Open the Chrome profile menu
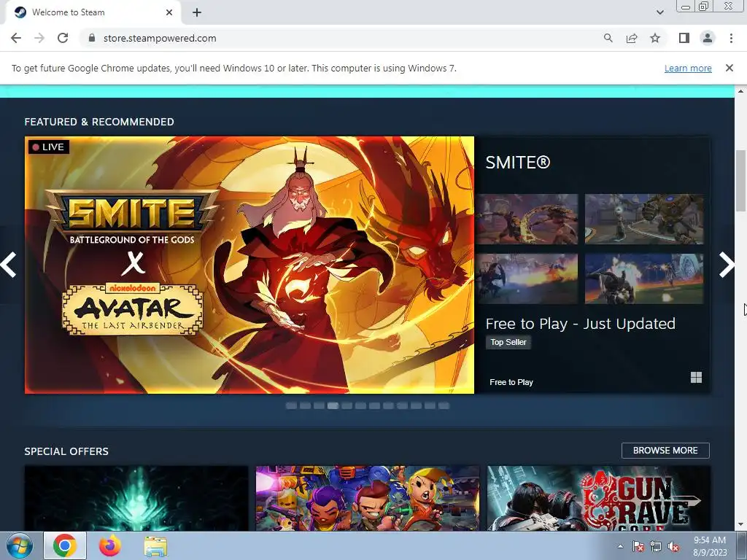 [x=708, y=38]
